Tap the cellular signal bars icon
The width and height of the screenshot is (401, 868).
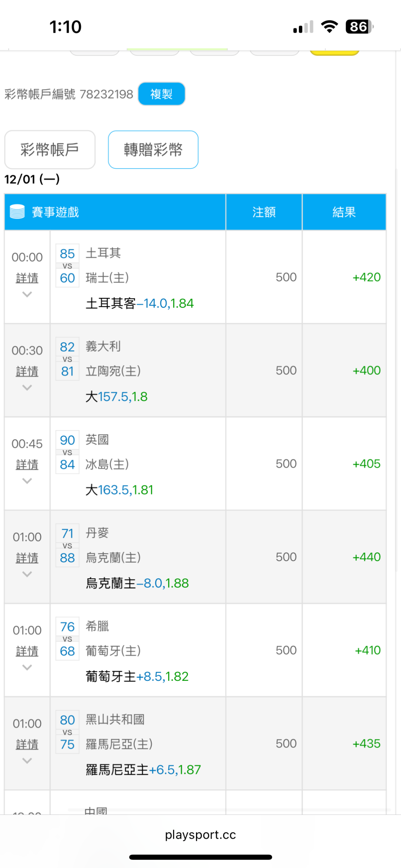coord(303,27)
